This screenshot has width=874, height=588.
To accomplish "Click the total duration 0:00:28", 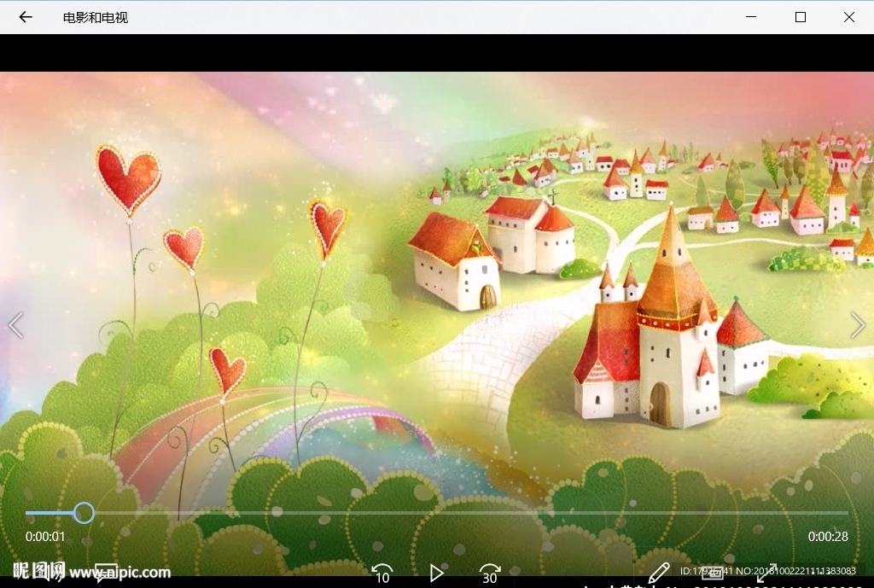I will pos(828,537).
